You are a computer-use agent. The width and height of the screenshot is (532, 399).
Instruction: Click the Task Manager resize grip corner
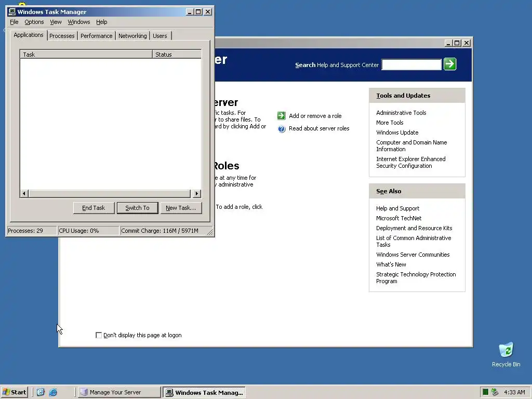[x=210, y=232]
